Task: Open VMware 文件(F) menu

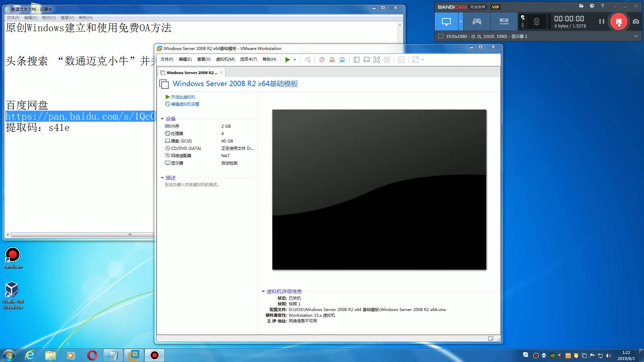Action: [x=167, y=59]
